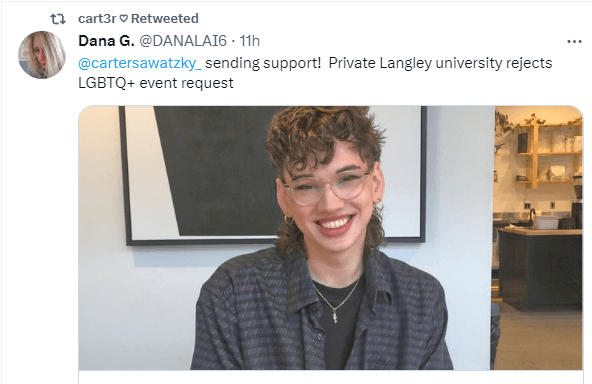592x384 pixels.
Task: Click the dark kitchen counter in the photo
Action: tap(540, 268)
